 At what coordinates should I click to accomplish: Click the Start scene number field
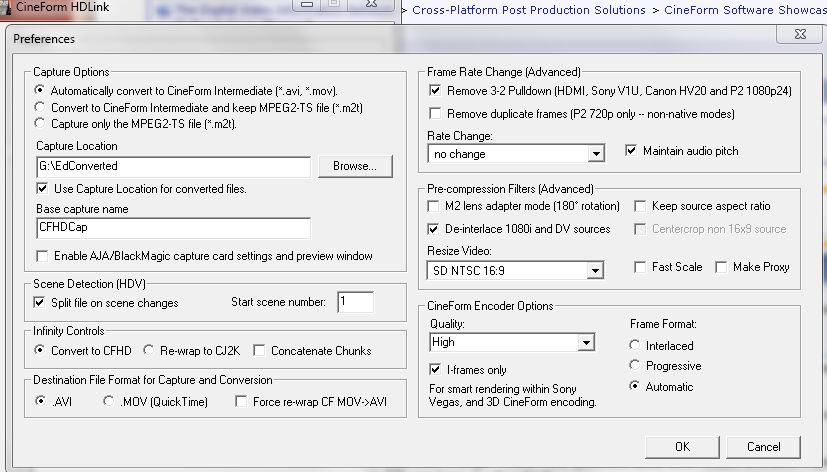click(355, 302)
